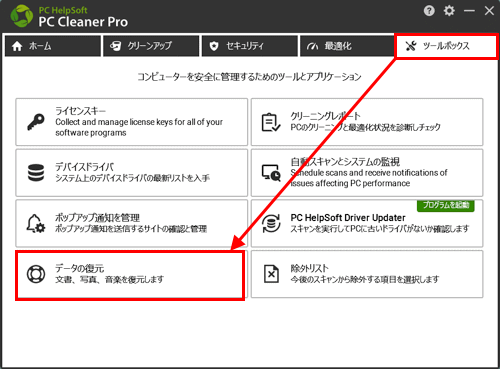Open the ライセンスキー tool card
Screen dimensions: 500x369
point(132,122)
